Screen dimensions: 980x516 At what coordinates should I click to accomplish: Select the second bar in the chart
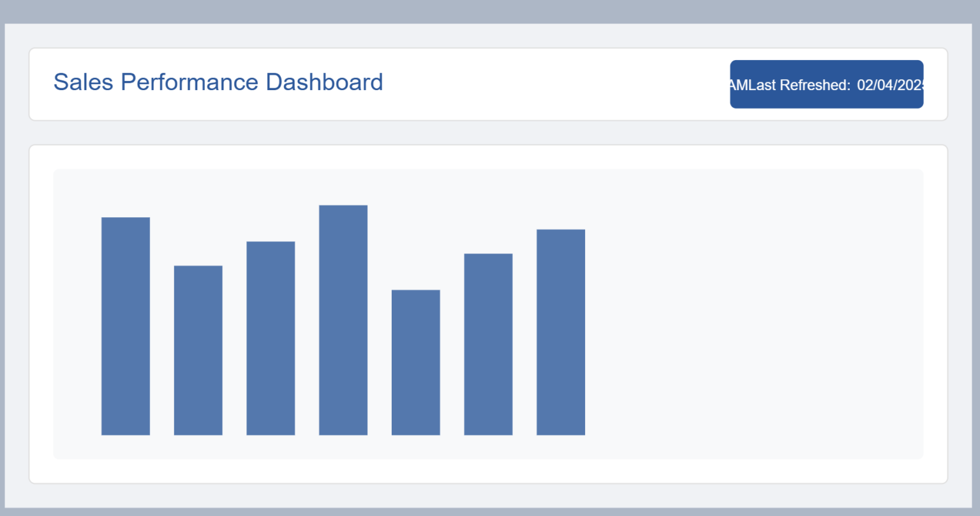[198, 350]
